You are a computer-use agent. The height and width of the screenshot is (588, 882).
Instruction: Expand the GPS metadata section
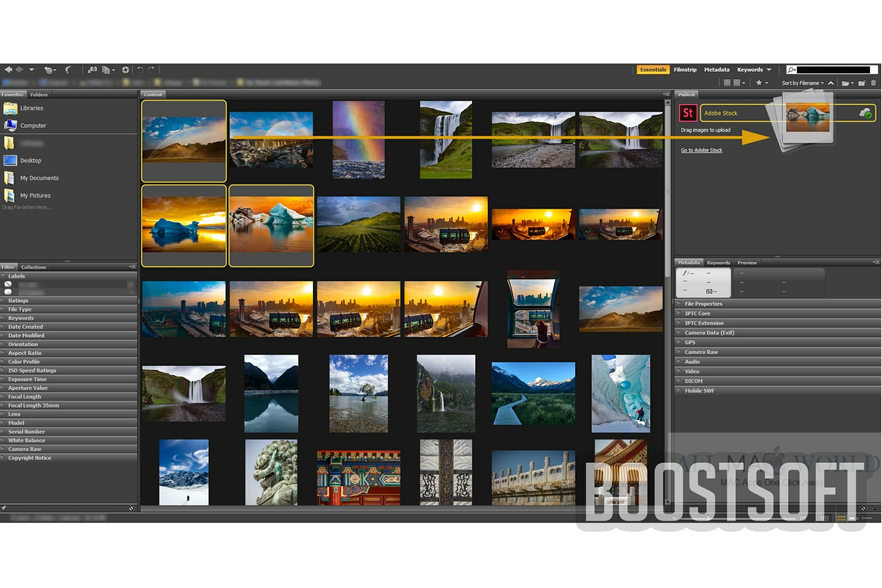tap(778, 343)
